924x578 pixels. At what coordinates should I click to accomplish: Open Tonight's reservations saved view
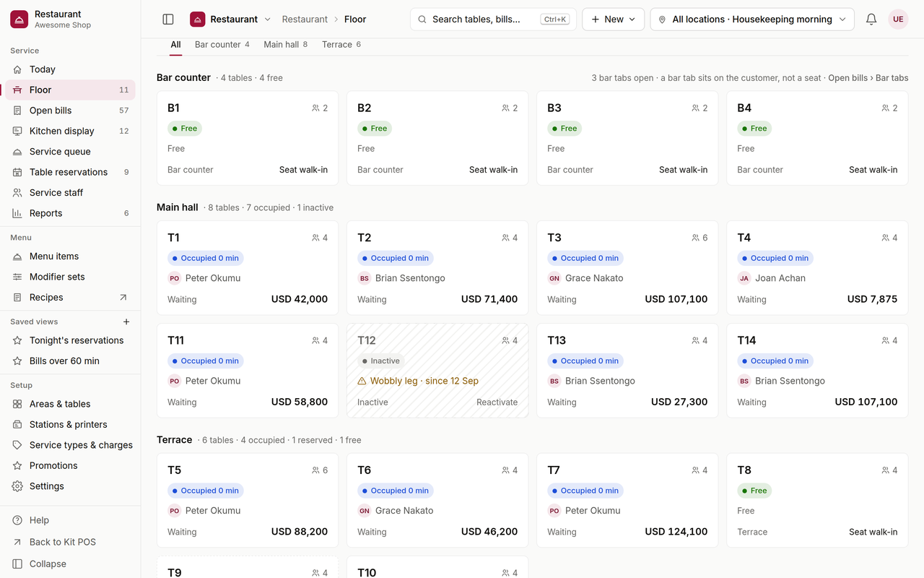tap(70, 340)
